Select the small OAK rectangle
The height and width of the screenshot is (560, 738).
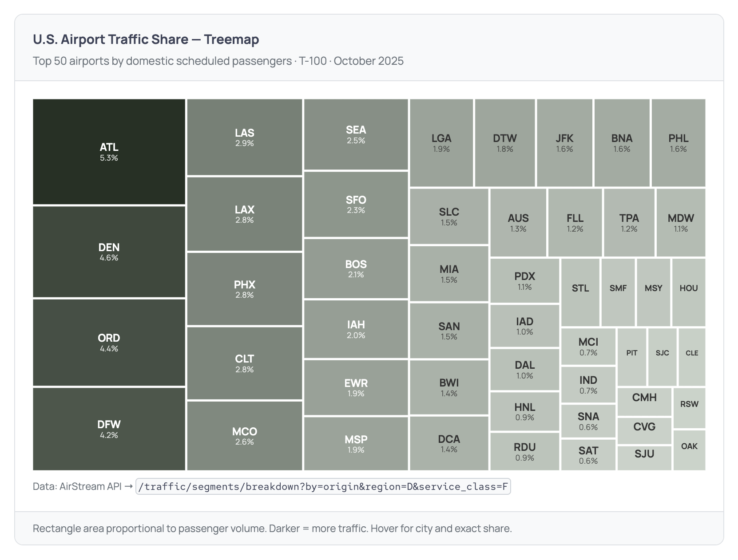pyautogui.click(x=689, y=450)
